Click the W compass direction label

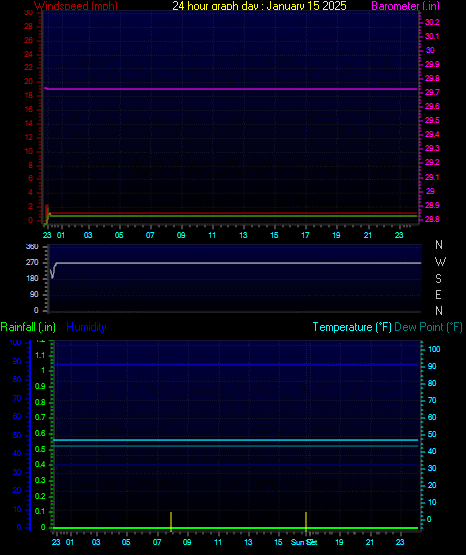pyautogui.click(x=440, y=262)
